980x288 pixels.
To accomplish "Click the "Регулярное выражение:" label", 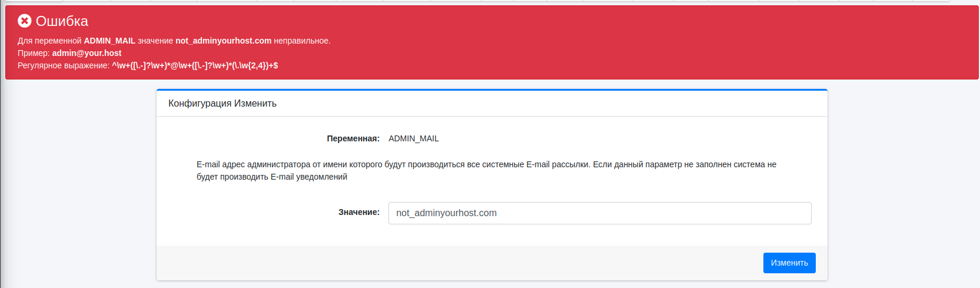I will click(x=64, y=65).
